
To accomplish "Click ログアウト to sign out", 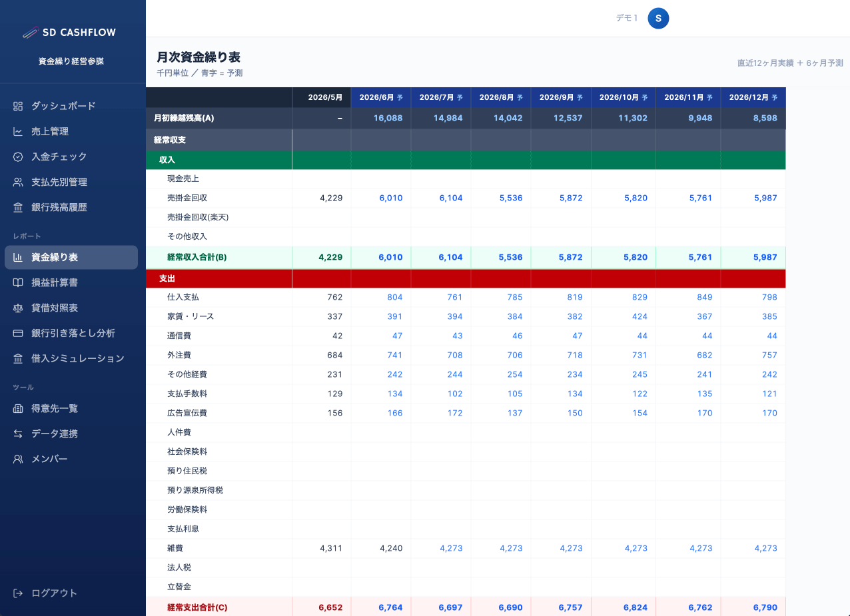I will [71, 593].
